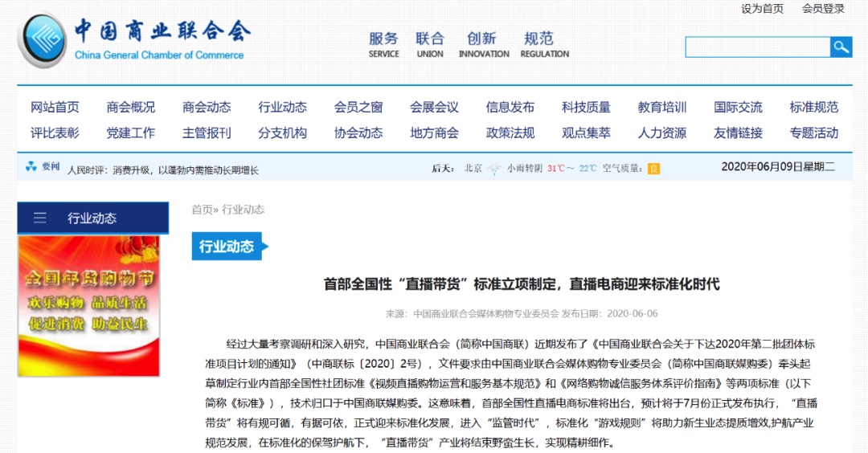
Task: Open the 服务 SERVICE header item
Action: pyautogui.click(x=383, y=44)
